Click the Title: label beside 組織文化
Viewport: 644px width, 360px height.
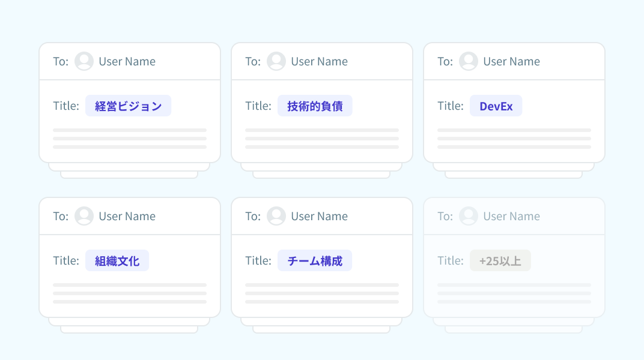pyautogui.click(x=66, y=260)
